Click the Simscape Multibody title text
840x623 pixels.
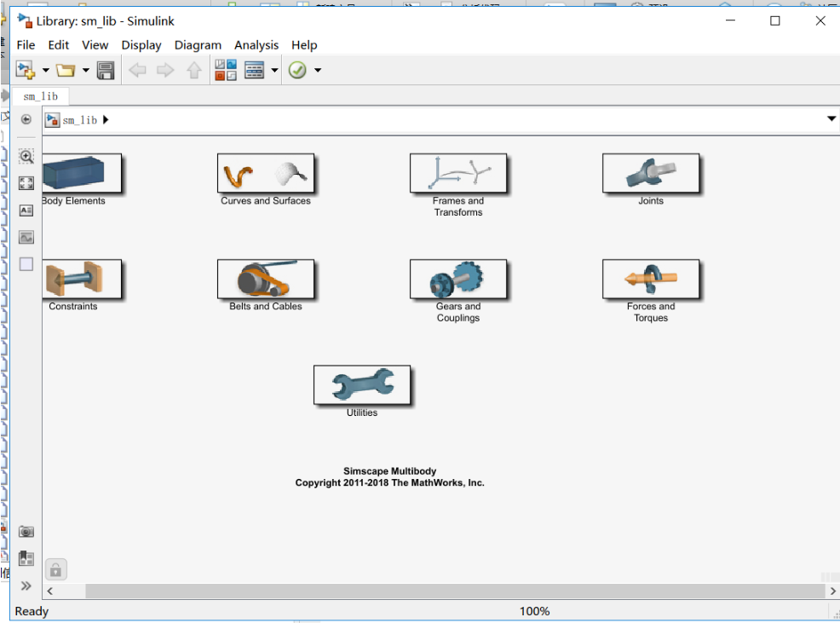[x=390, y=470]
